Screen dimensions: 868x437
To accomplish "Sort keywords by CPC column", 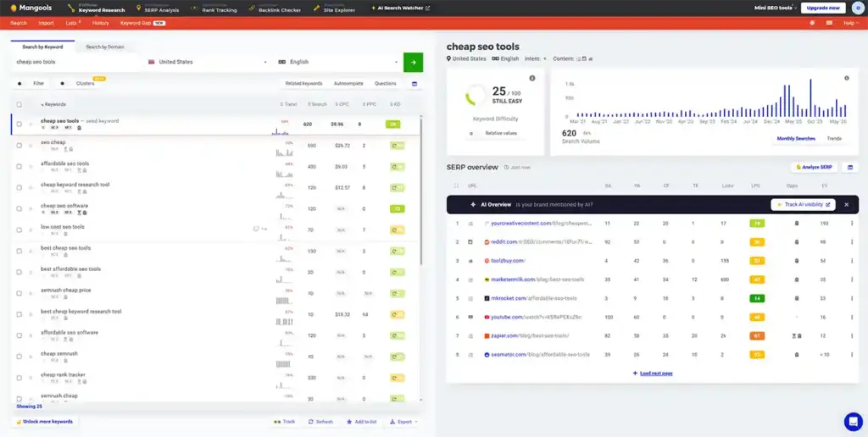I will click(x=342, y=104).
